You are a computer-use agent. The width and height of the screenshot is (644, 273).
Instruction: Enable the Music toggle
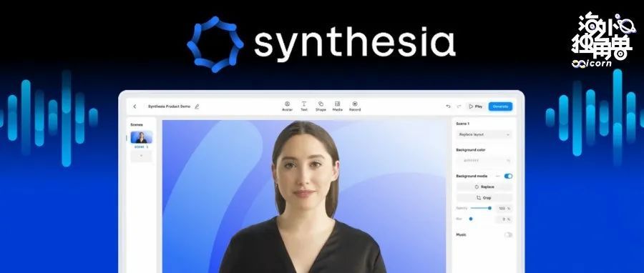pyautogui.click(x=508, y=235)
